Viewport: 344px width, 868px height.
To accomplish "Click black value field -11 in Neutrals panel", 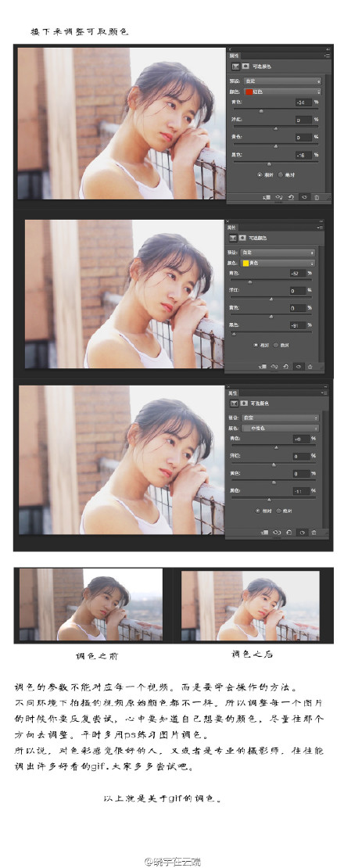I will (x=302, y=491).
